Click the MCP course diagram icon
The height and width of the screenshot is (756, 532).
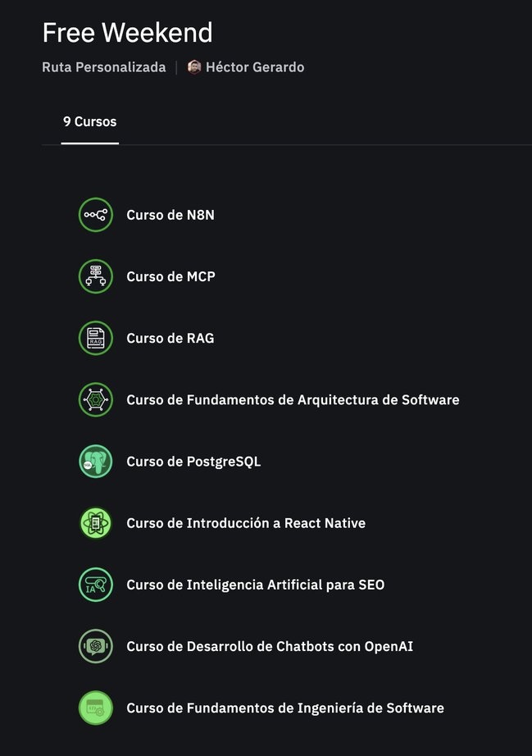[x=96, y=276]
